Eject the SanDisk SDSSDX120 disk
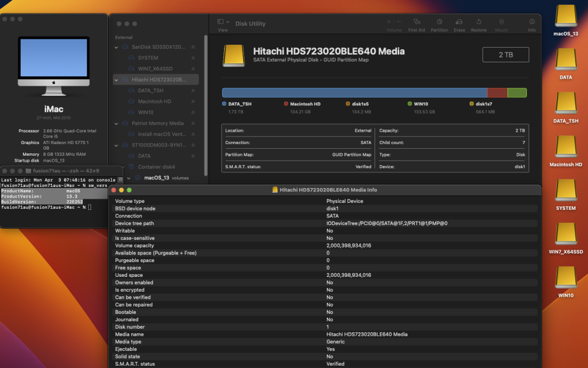 point(193,47)
